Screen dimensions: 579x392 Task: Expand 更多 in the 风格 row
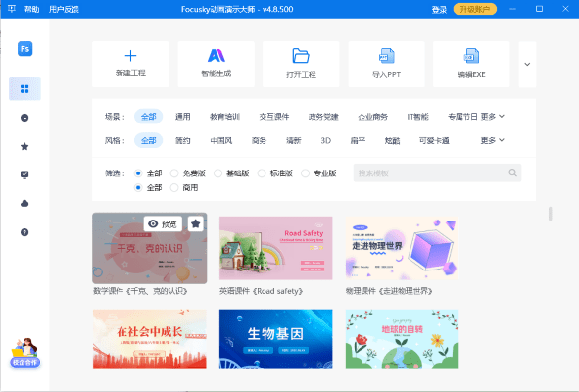click(492, 140)
